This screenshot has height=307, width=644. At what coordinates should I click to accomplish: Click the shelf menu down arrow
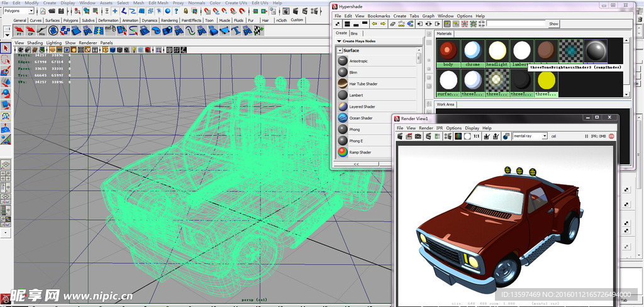click(x=8, y=35)
